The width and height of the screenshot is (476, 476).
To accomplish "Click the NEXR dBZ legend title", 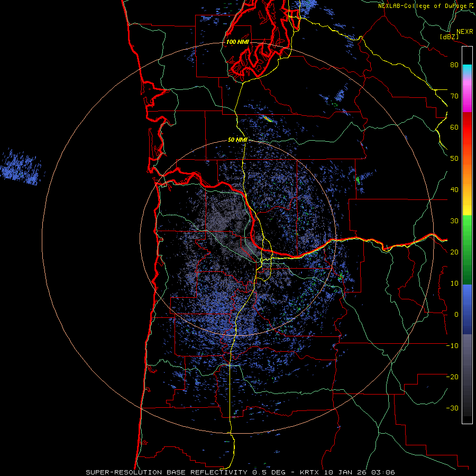I will (456, 34).
